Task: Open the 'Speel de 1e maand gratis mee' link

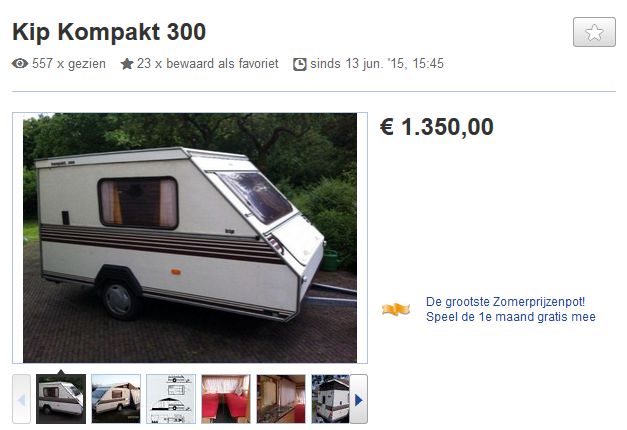Action: coord(511,317)
